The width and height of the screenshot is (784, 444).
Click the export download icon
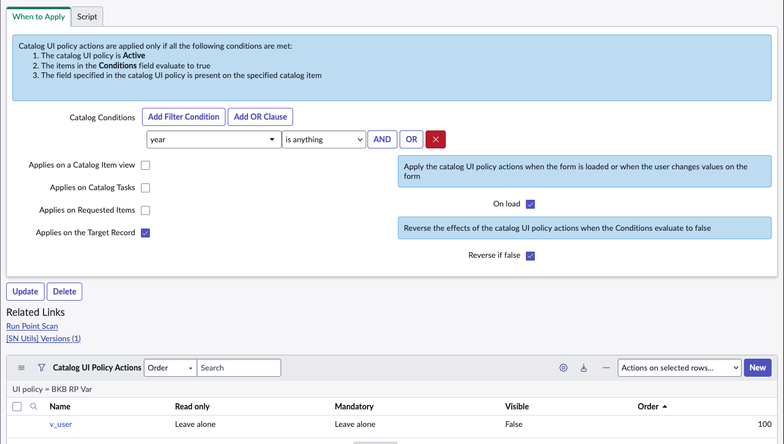point(584,368)
